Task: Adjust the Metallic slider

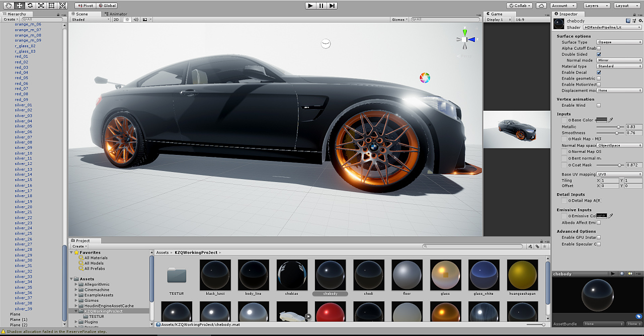Action: (x=610, y=127)
